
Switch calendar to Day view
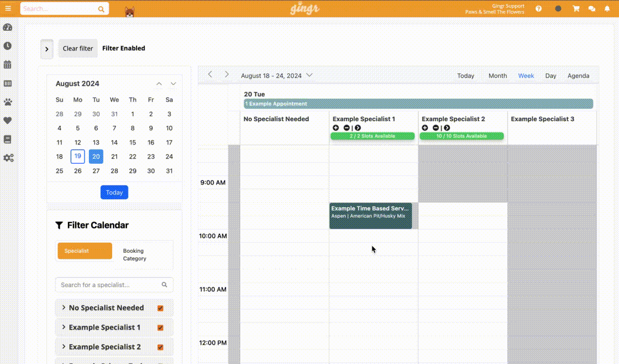(551, 76)
